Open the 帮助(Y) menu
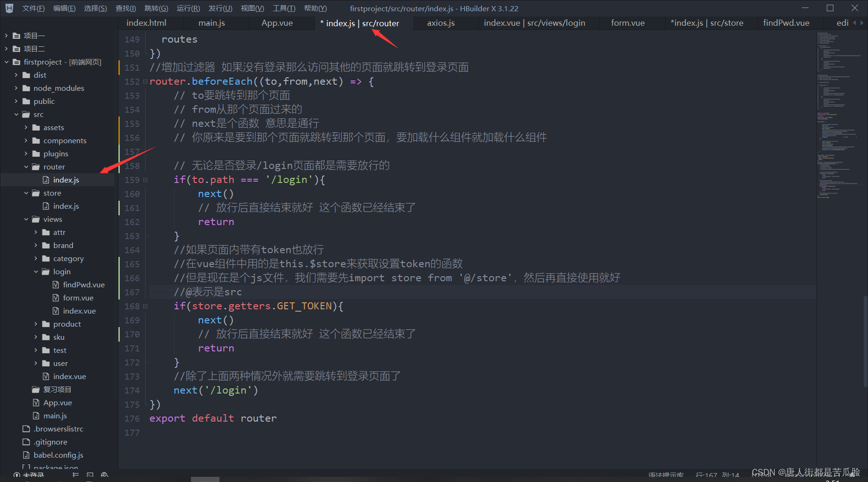The height and width of the screenshot is (482, 868). pyautogui.click(x=315, y=8)
